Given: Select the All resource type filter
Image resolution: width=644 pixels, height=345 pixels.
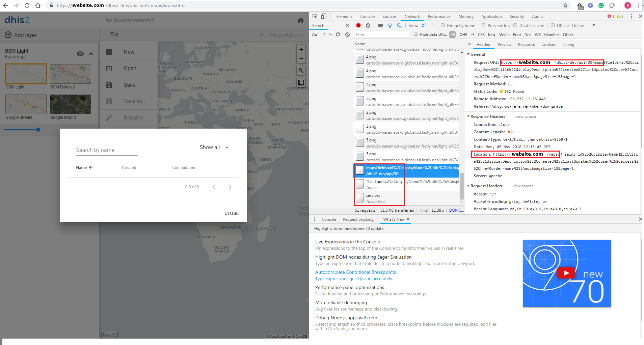Looking at the screenshot, I should 453,34.
